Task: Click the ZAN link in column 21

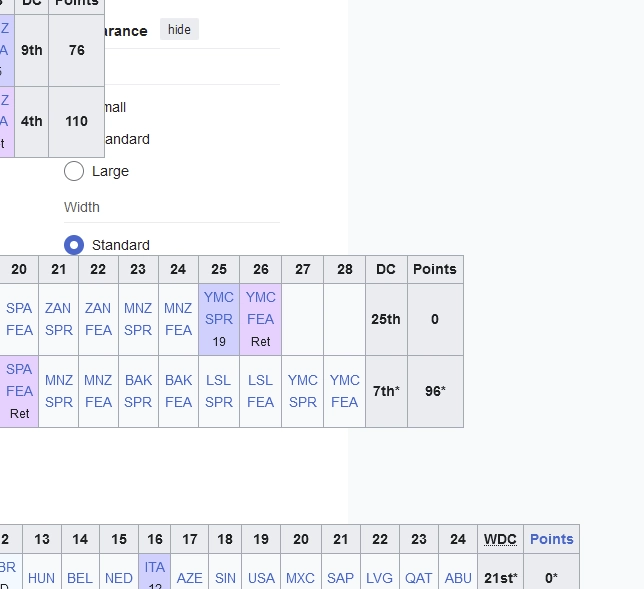Action: 58,308
